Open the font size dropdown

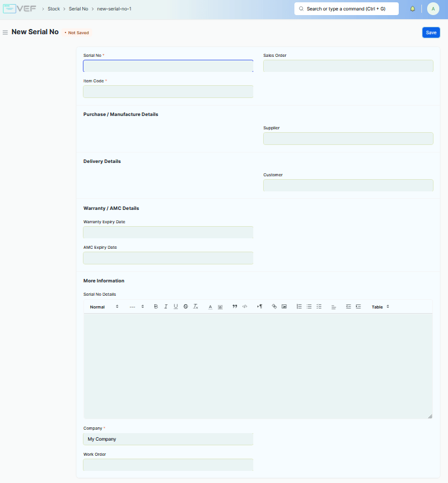tap(137, 307)
